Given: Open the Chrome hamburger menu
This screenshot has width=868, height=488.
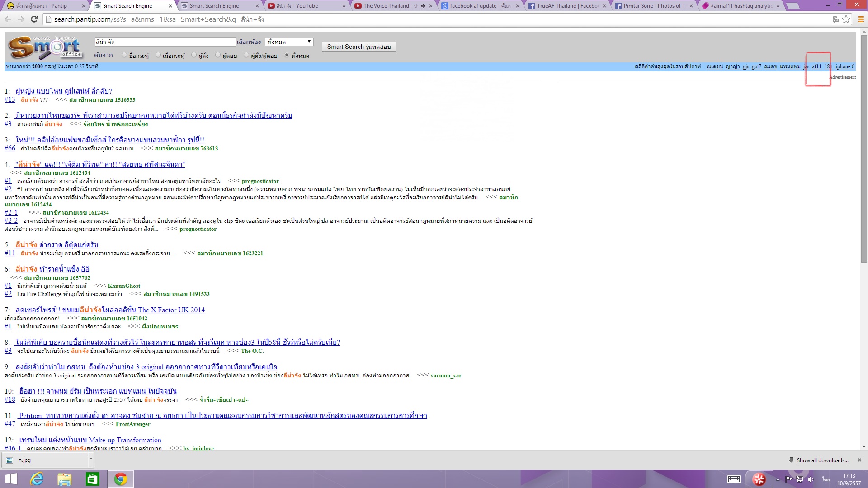Looking at the screenshot, I should point(861,19).
